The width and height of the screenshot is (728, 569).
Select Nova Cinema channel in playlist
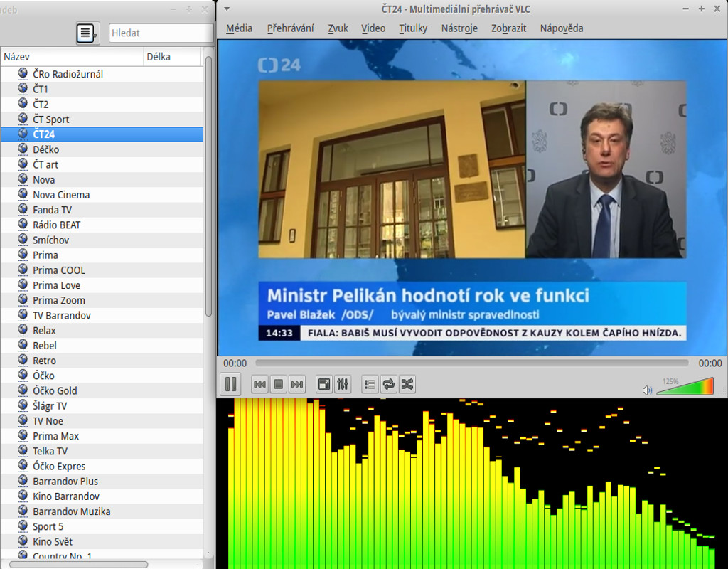click(x=61, y=195)
